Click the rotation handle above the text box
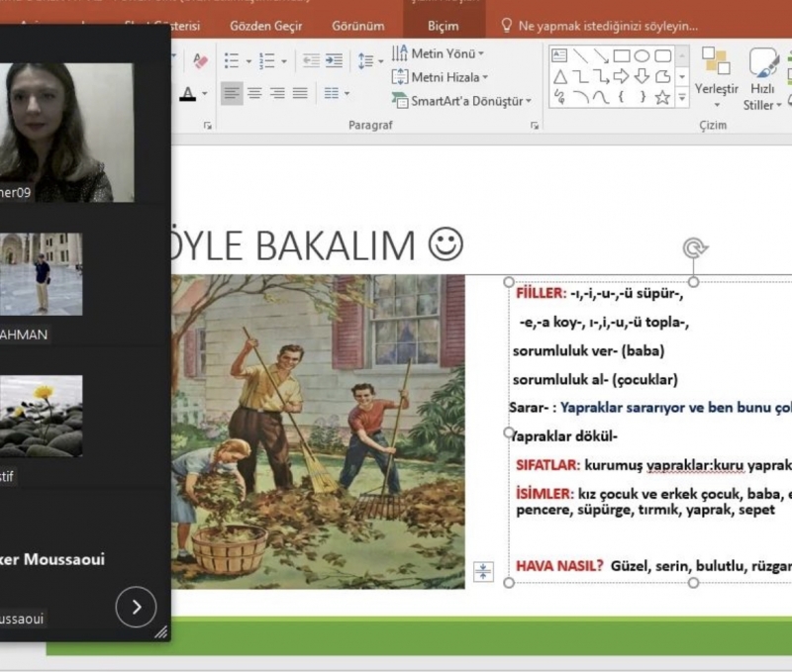 pyautogui.click(x=695, y=248)
